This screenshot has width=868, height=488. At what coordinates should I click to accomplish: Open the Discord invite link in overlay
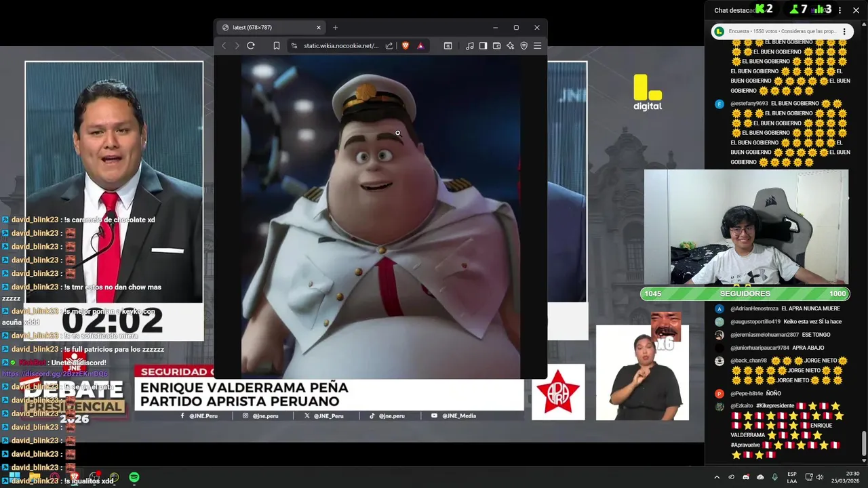pyautogui.click(x=55, y=374)
